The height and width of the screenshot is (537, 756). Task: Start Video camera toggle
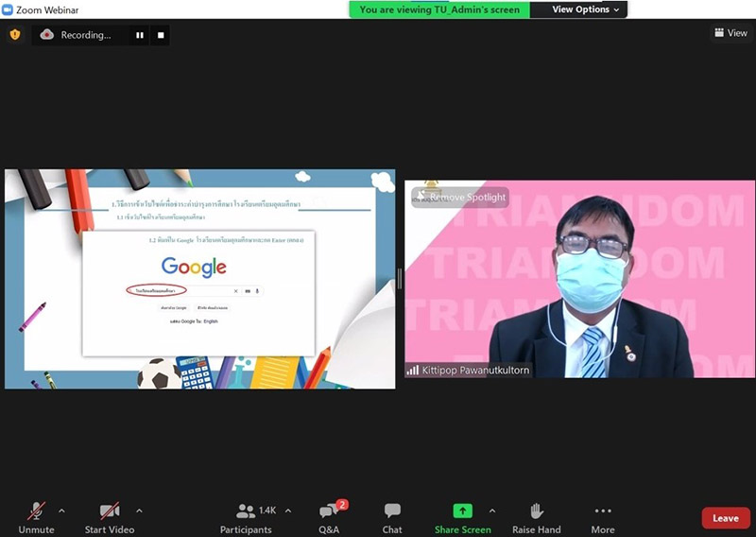click(110, 518)
